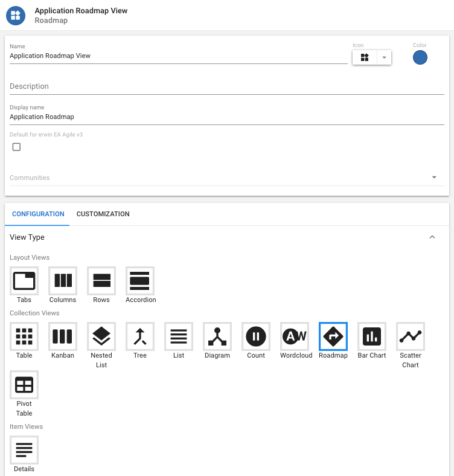Pick the Rows layout view
This screenshot has width=454, height=476.
click(x=101, y=281)
